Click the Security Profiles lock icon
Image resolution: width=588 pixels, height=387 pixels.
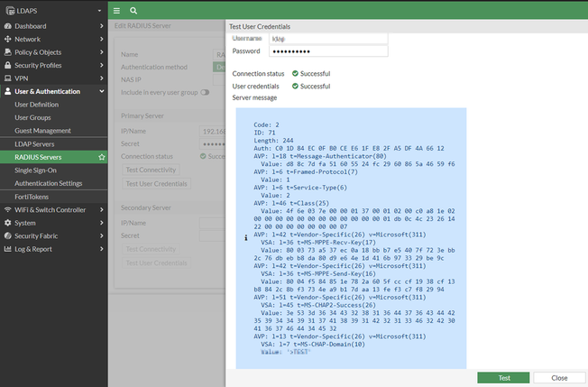tap(7, 65)
